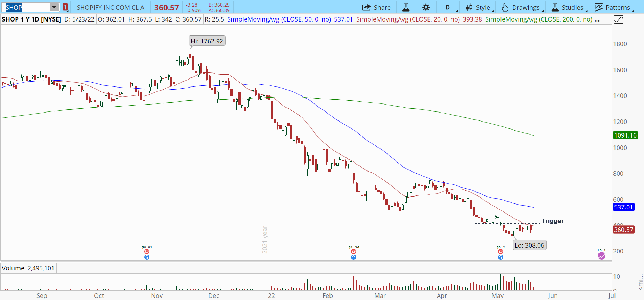644x300 pixels.
Task: Open the Studies menu
Action: coord(569,7)
